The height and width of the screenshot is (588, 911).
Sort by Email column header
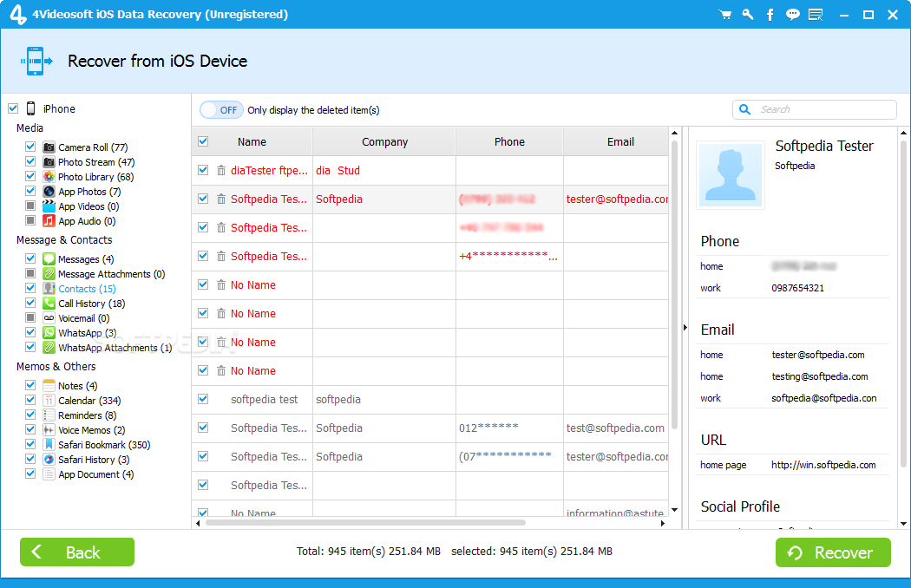tap(616, 141)
